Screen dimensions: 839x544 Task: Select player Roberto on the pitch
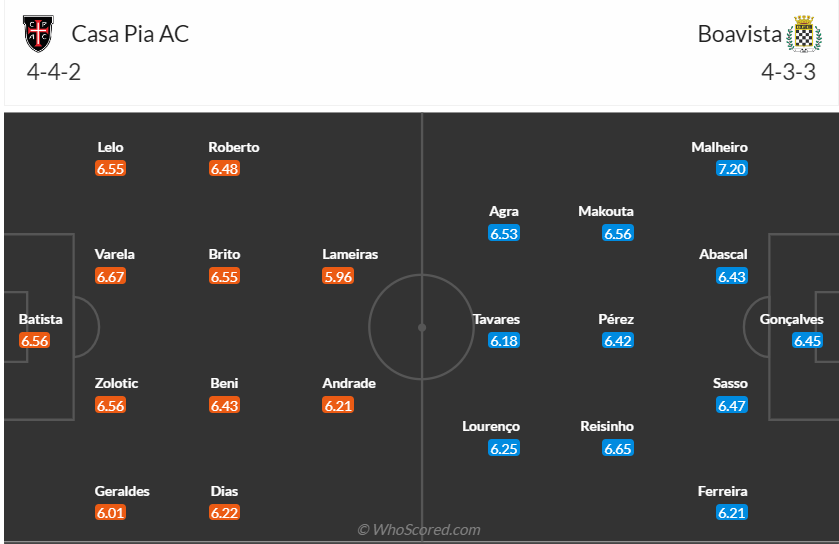click(x=234, y=147)
